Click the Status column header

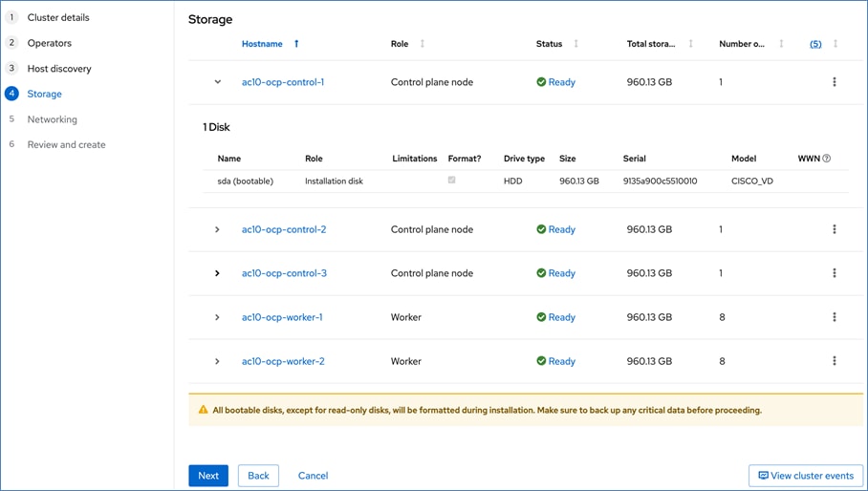point(549,44)
